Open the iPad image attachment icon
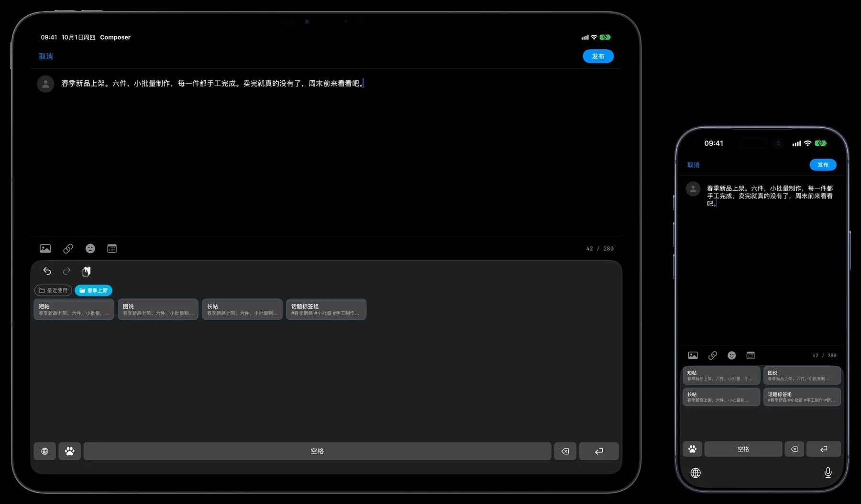 tap(45, 249)
